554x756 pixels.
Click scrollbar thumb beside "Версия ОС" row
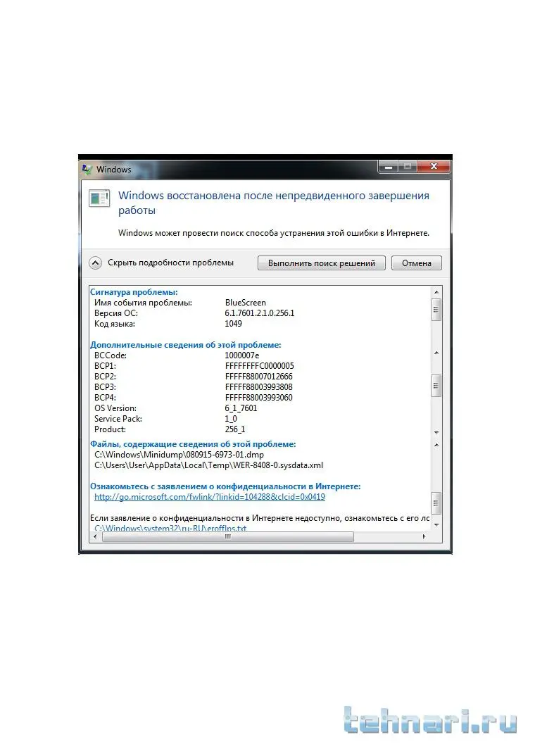tap(436, 310)
